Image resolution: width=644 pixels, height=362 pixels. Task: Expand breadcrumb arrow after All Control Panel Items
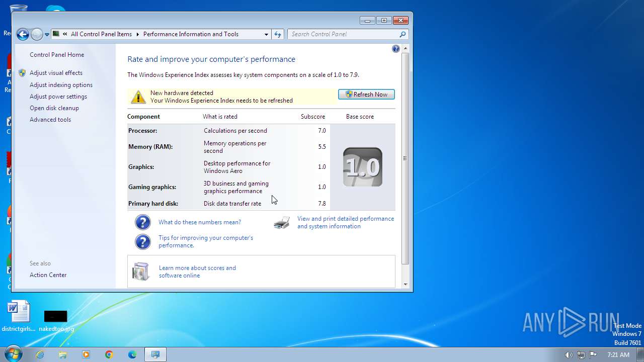pos(137,34)
